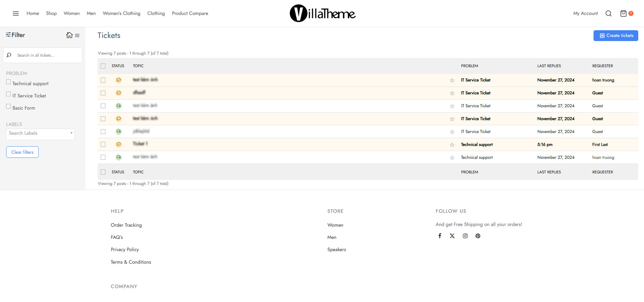Click the list menu icon beside home icon
The width and height of the screenshot is (644, 302).
77,36
